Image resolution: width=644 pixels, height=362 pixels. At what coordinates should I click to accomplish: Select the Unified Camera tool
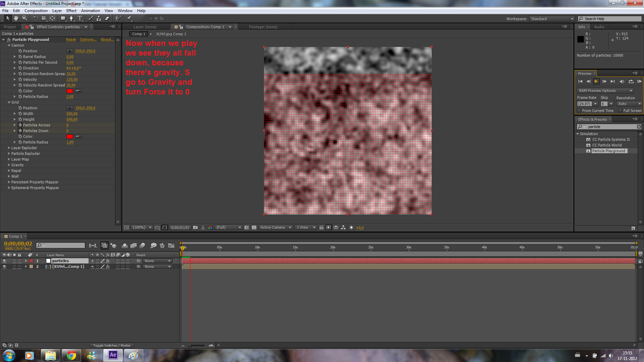44,18
